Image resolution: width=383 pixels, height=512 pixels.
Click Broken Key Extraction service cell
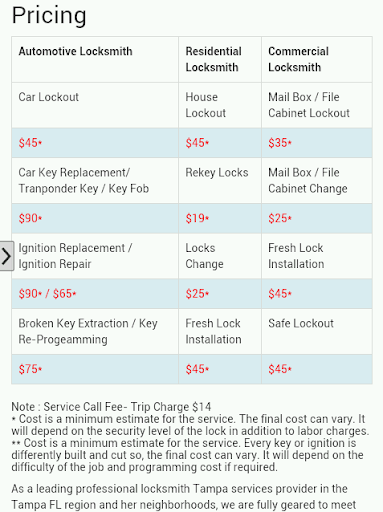(95, 332)
